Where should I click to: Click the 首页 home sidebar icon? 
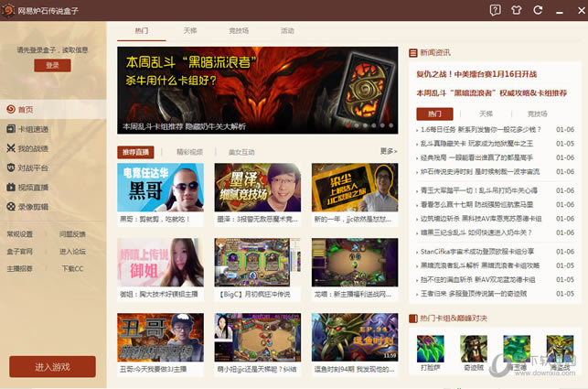(9, 110)
